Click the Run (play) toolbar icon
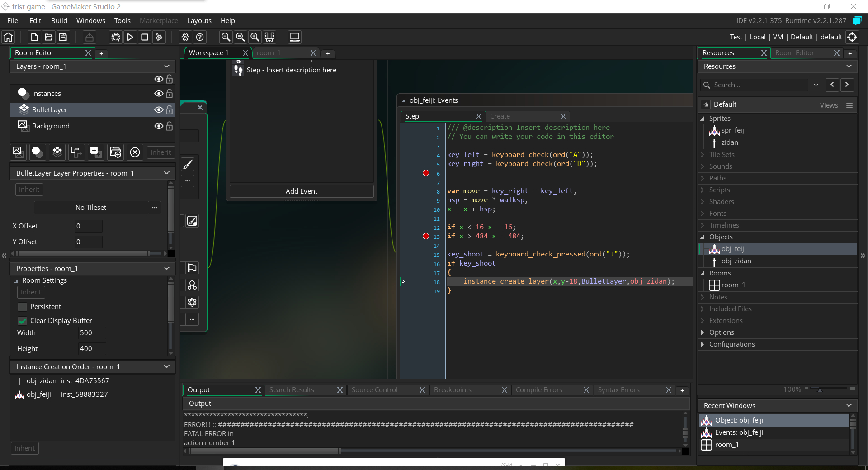Viewport: 868px width, 470px height. pyautogui.click(x=130, y=37)
